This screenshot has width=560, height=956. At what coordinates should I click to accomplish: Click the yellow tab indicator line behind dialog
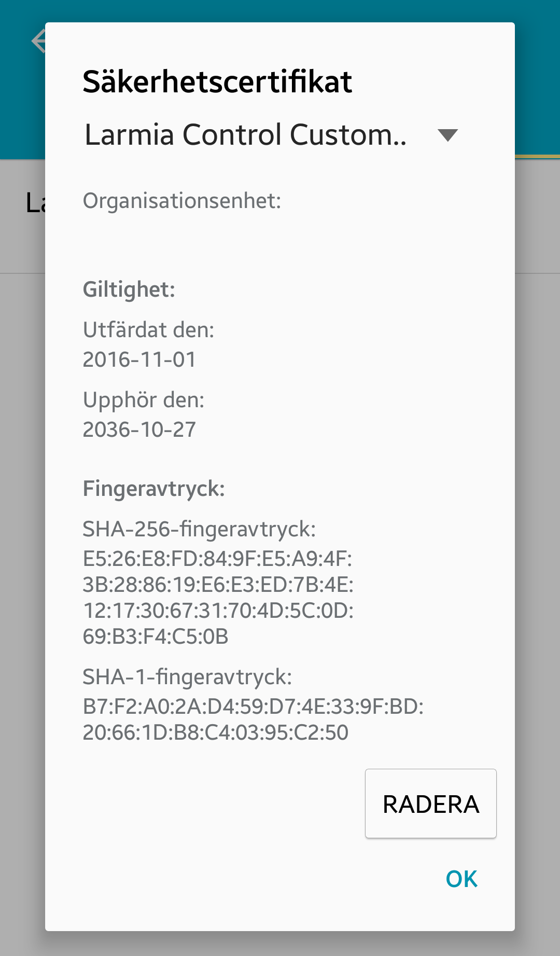click(537, 156)
